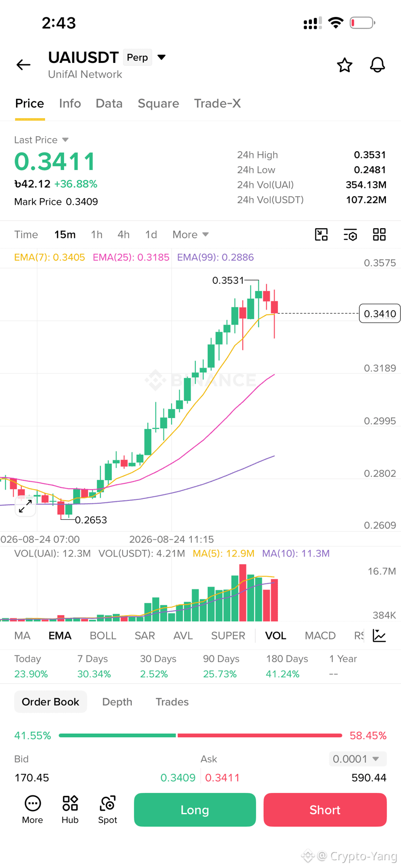Select the 4h interval
This screenshot has width=401, height=868.
click(x=123, y=234)
